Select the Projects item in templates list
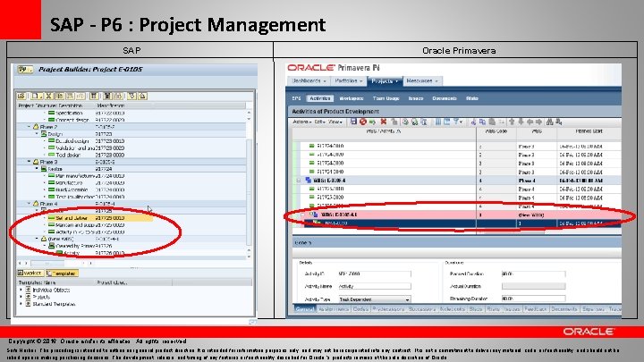Viewport: 644px width, 362px height. coord(41,297)
